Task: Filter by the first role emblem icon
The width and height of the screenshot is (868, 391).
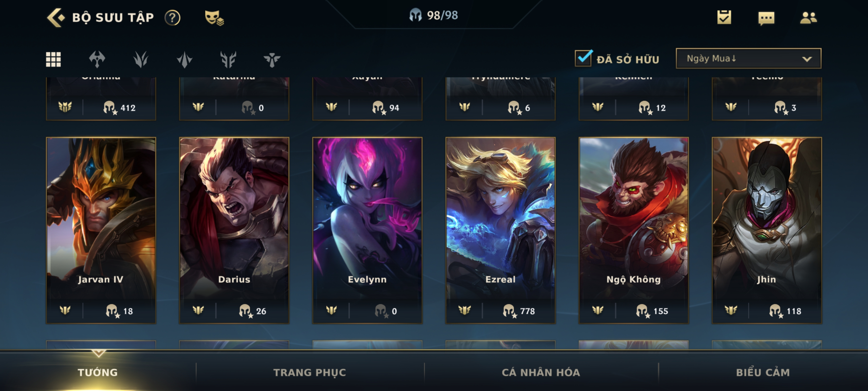Action: (x=97, y=59)
